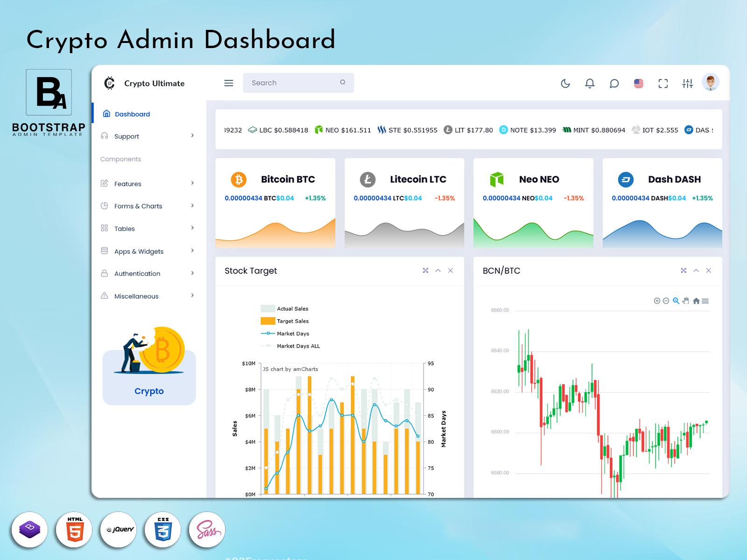Open the Features menu item
This screenshot has height=560, width=747.
pyautogui.click(x=149, y=184)
